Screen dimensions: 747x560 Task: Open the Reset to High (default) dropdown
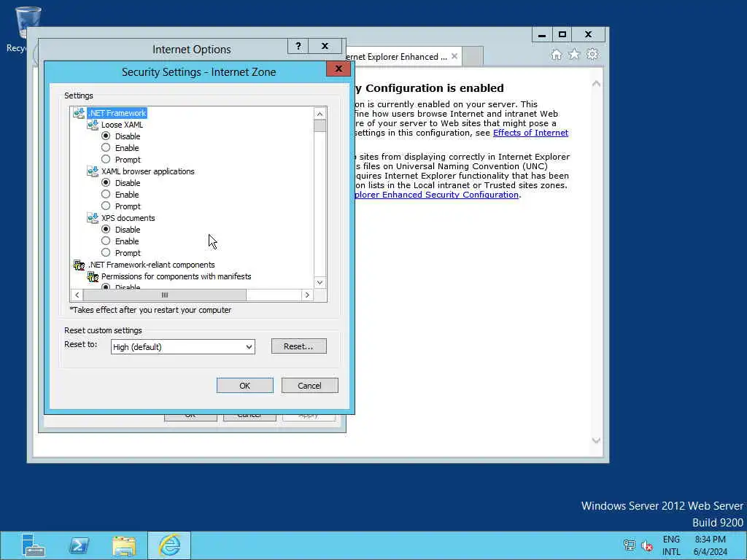[183, 346]
